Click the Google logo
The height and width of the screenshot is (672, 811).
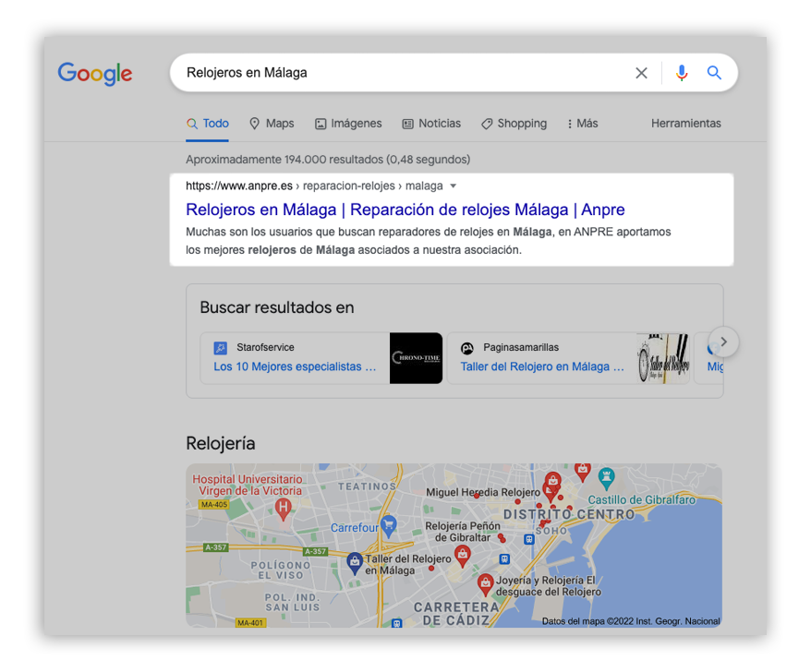(94, 74)
